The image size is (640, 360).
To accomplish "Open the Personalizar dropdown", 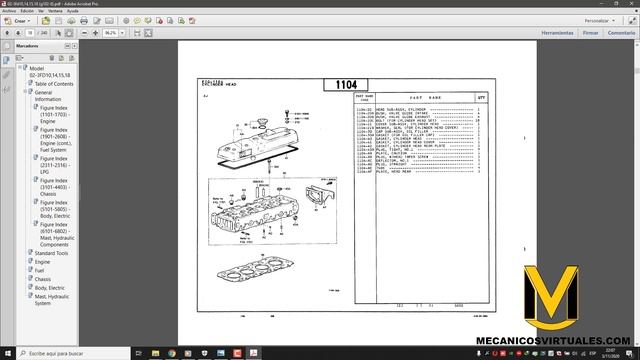I will (599, 20).
